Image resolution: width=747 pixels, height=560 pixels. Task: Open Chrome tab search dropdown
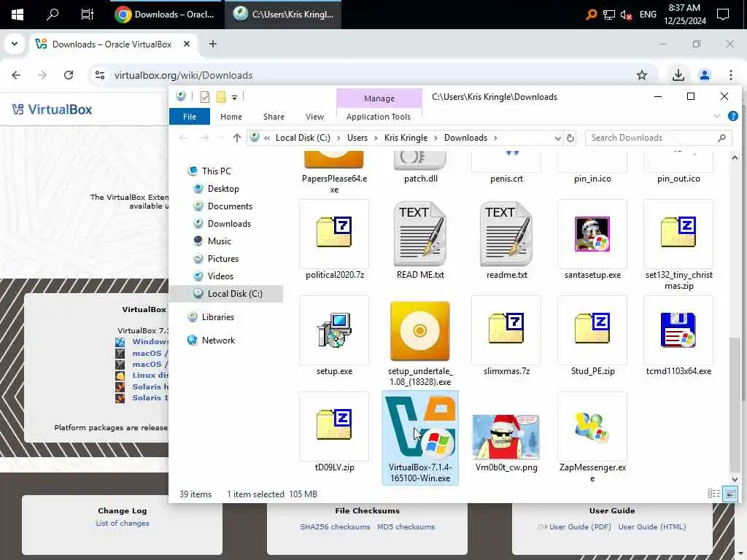coord(15,44)
